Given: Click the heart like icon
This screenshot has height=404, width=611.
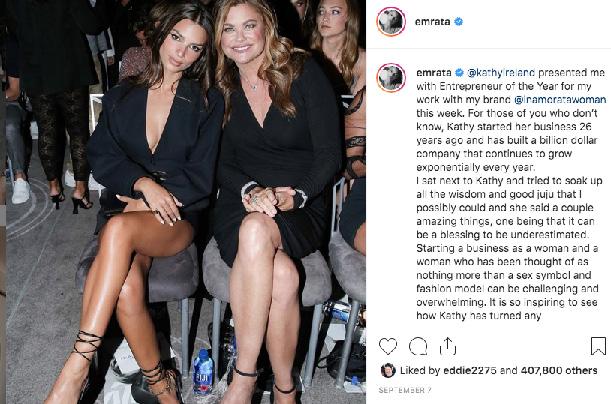Looking at the screenshot, I should click(388, 346).
